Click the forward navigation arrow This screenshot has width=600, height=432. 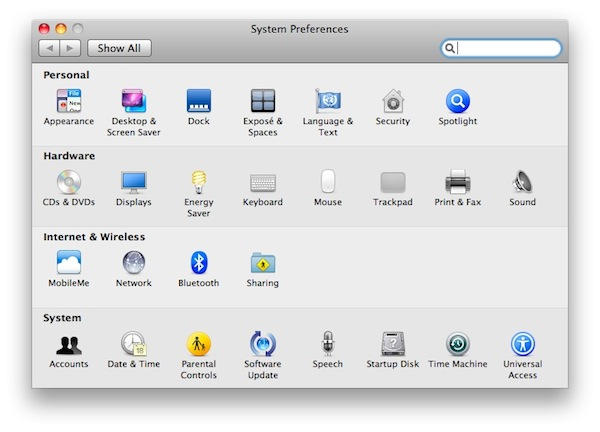click(69, 48)
